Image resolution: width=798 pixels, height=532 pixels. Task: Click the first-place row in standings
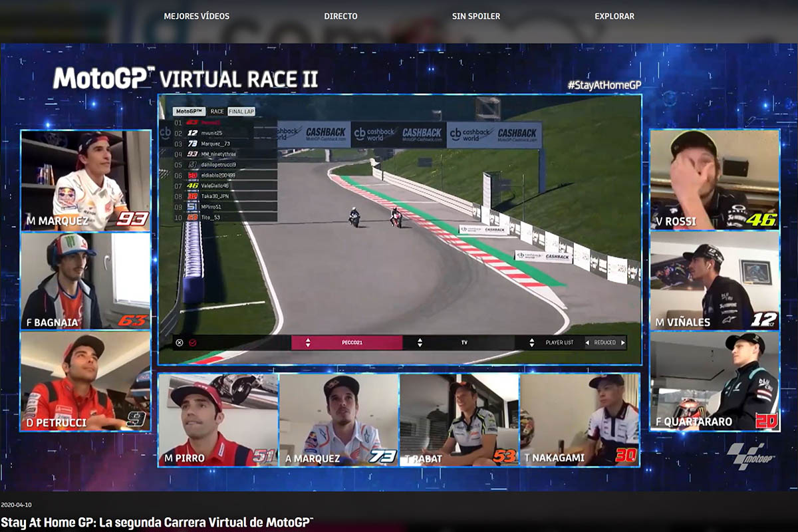tap(225, 122)
